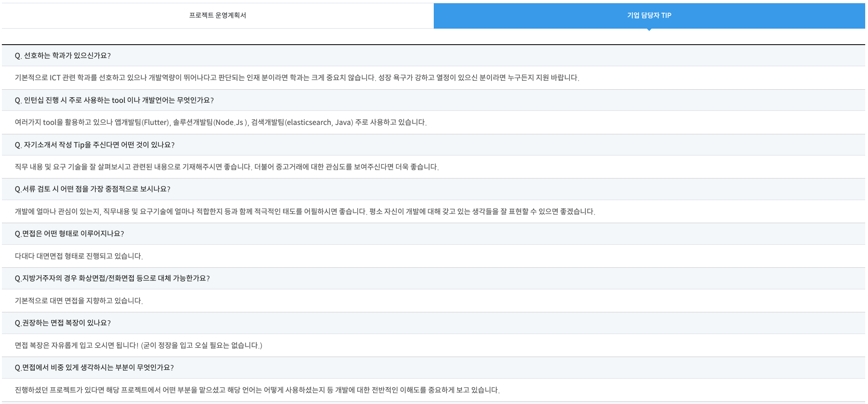
Task: Click the answer '면접 복장은 자유롭게 입고 오시면'
Action: [x=138, y=345]
